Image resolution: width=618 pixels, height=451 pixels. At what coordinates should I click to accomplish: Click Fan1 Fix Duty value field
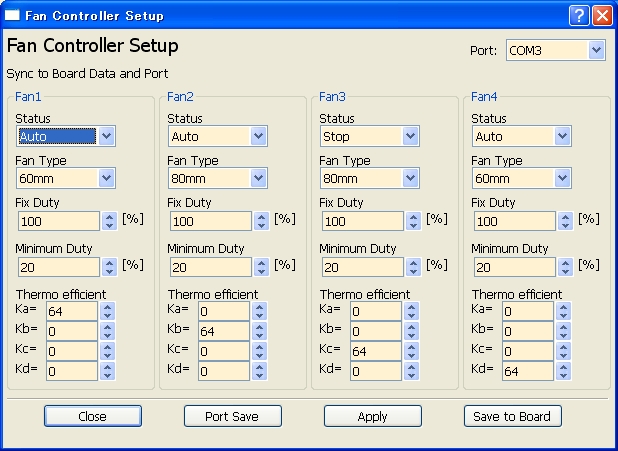click(59, 221)
